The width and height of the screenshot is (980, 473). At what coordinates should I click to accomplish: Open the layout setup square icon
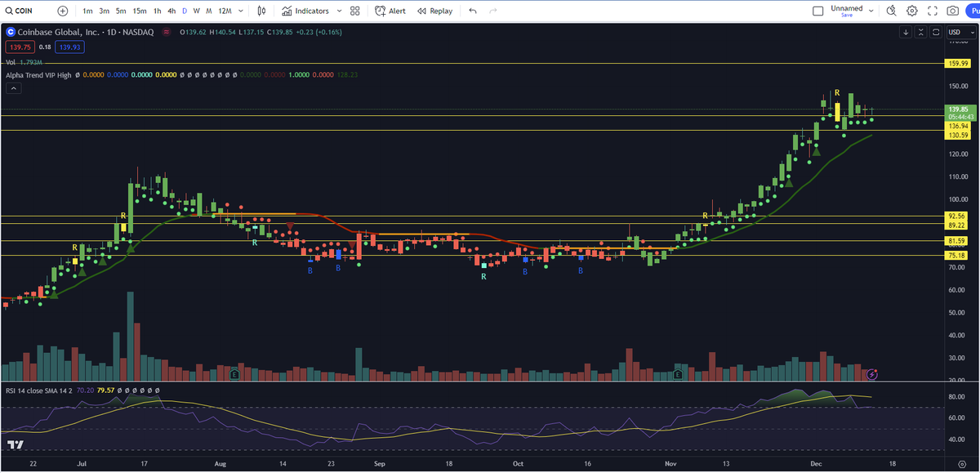(818, 11)
